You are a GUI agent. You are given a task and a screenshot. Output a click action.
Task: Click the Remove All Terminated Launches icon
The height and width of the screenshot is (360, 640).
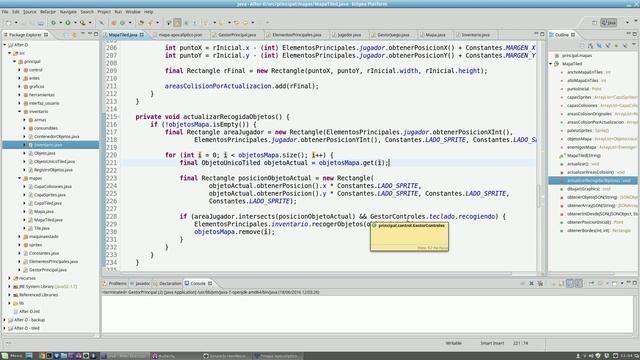[x=540, y=283]
